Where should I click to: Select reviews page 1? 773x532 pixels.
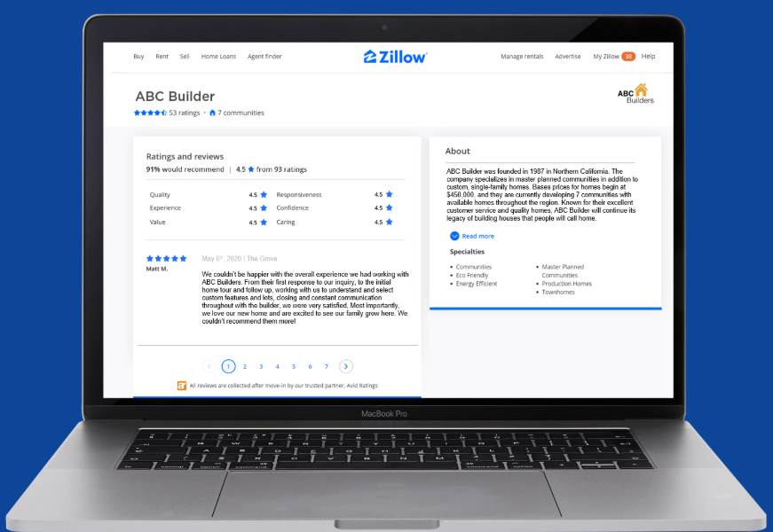point(228,366)
